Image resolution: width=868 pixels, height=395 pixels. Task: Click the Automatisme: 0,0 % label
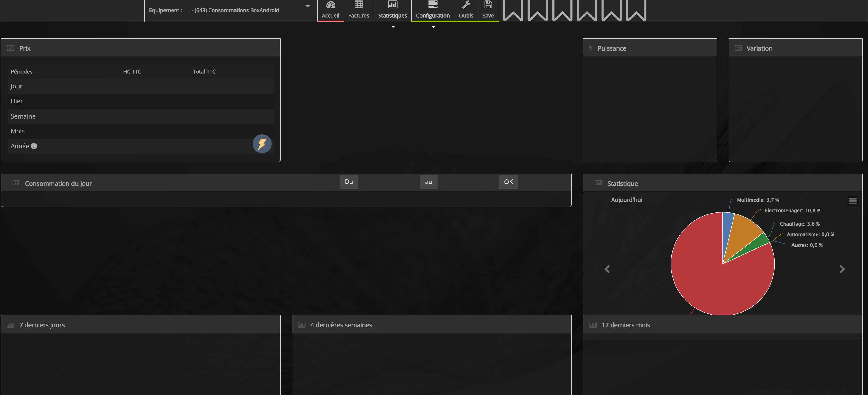tap(810, 234)
